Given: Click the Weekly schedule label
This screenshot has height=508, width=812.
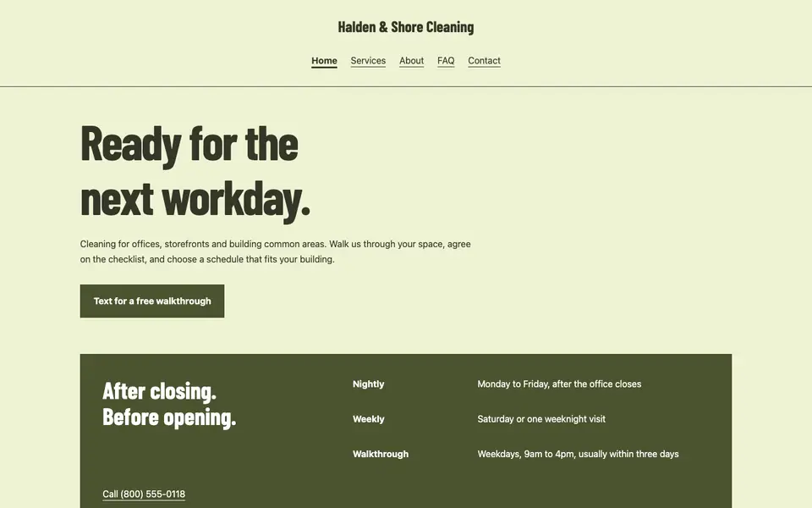Looking at the screenshot, I should pyautogui.click(x=369, y=419).
